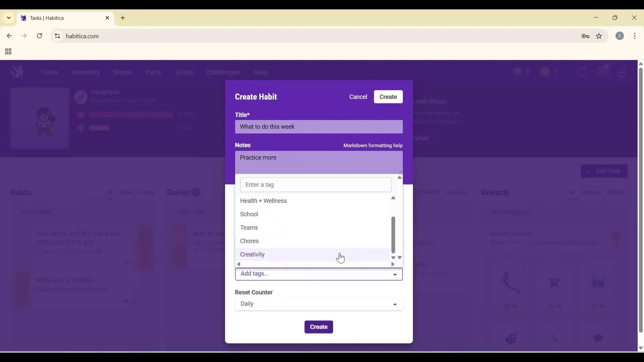The height and width of the screenshot is (362, 644).
Task: Click the bookmark star in the address bar
Action: (x=599, y=36)
